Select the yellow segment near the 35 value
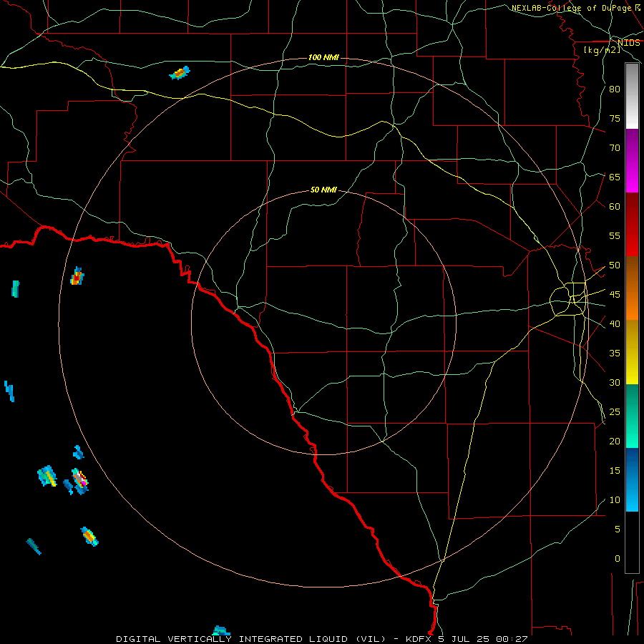 [632, 352]
